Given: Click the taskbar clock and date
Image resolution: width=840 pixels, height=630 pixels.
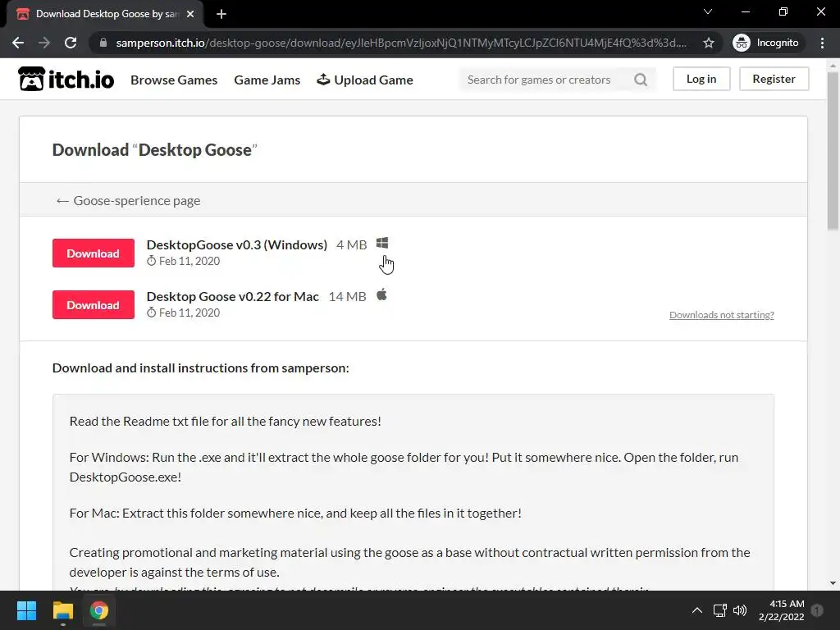Looking at the screenshot, I should [x=781, y=610].
